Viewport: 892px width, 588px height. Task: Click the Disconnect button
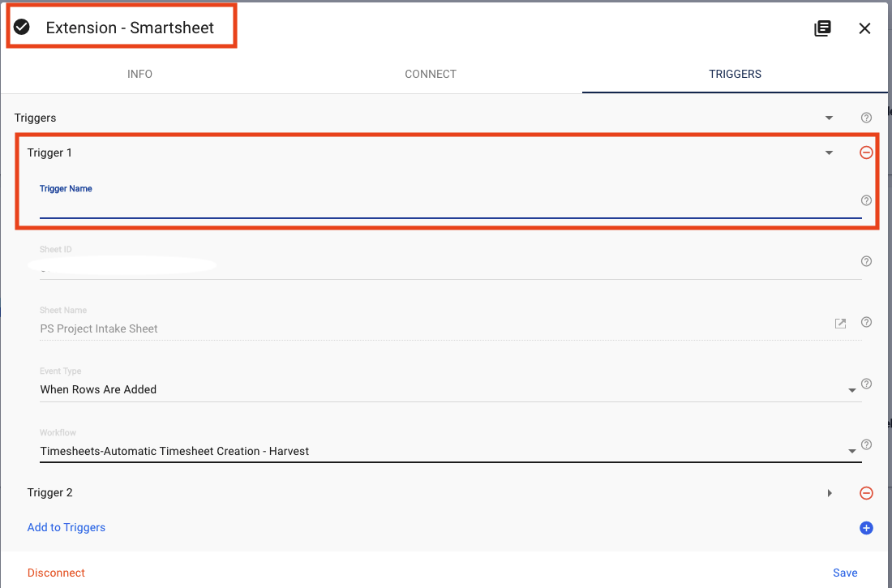point(56,573)
